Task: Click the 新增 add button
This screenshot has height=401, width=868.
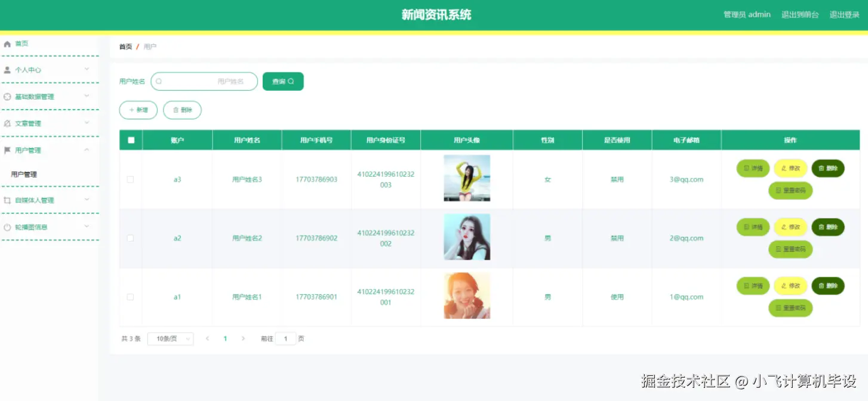Action: [138, 110]
